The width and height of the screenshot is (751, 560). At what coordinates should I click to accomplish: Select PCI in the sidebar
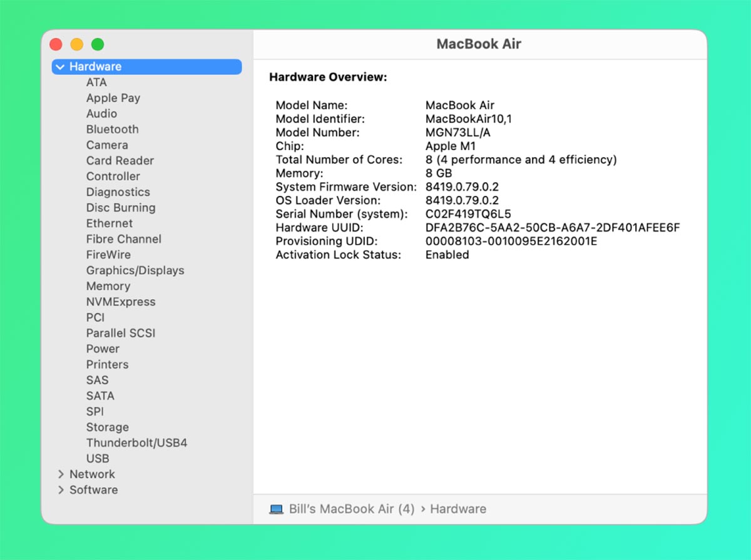tap(95, 317)
